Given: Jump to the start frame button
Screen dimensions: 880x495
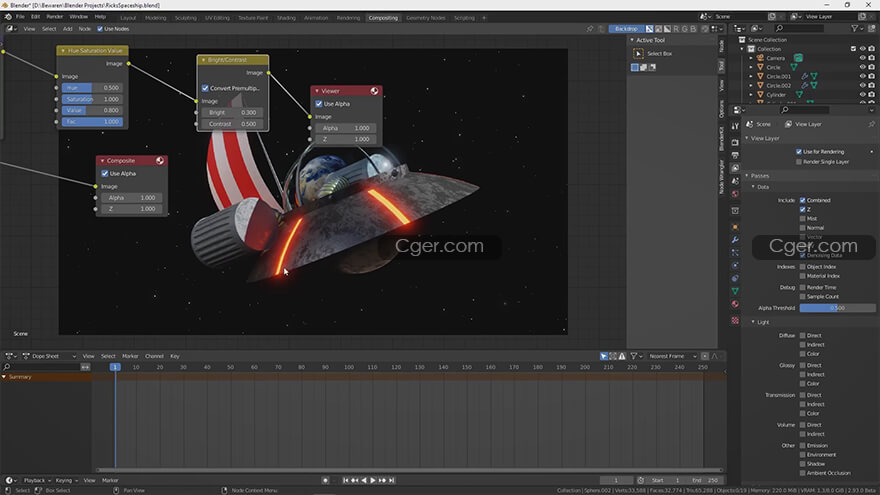Looking at the screenshot, I should pyautogui.click(x=346, y=480).
